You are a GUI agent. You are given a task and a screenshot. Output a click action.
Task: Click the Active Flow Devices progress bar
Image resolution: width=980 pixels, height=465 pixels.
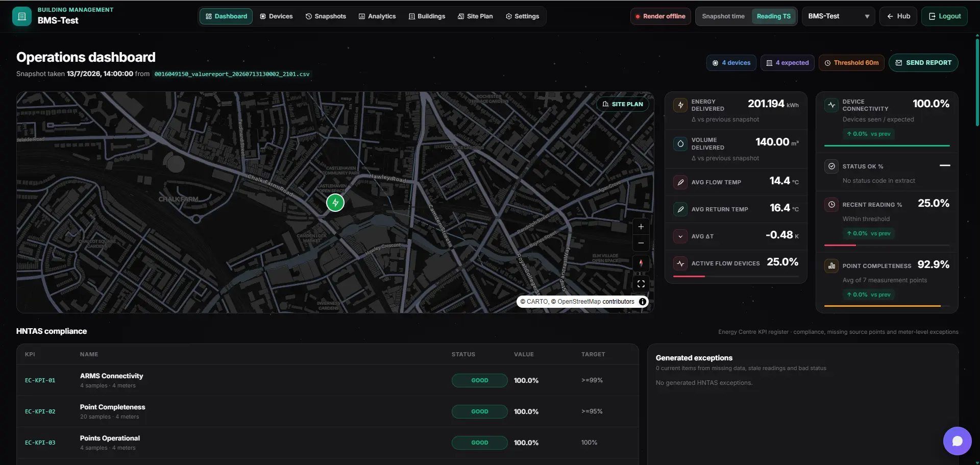pos(736,276)
